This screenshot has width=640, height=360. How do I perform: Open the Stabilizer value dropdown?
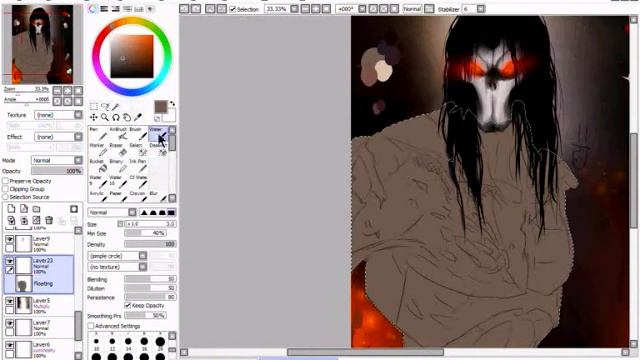[x=481, y=9]
